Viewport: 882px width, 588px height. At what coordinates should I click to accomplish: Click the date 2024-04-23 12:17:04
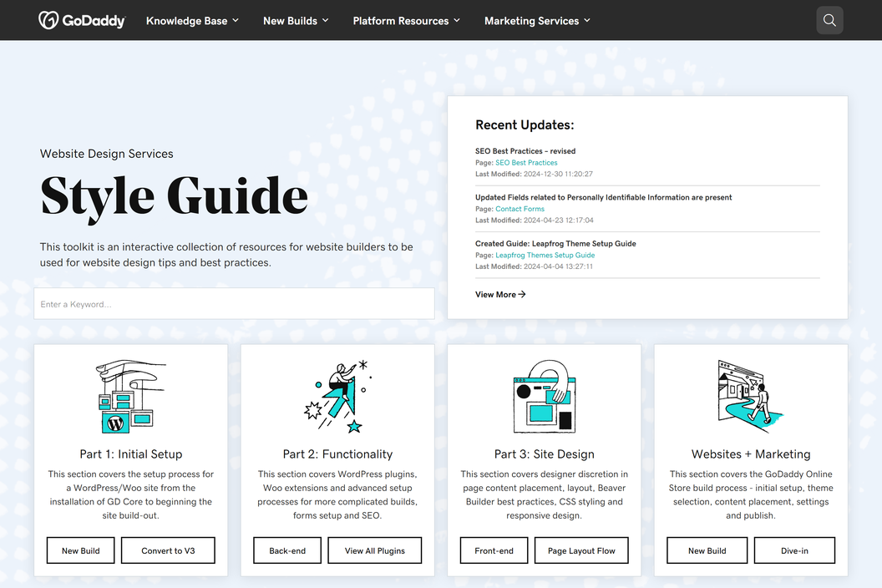[559, 220]
